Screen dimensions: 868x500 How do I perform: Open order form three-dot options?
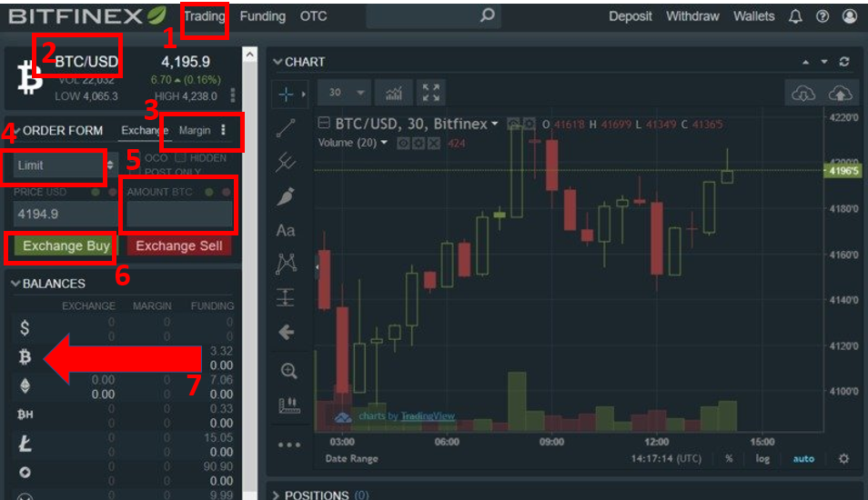pyautogui.click(x=223, y=130)
